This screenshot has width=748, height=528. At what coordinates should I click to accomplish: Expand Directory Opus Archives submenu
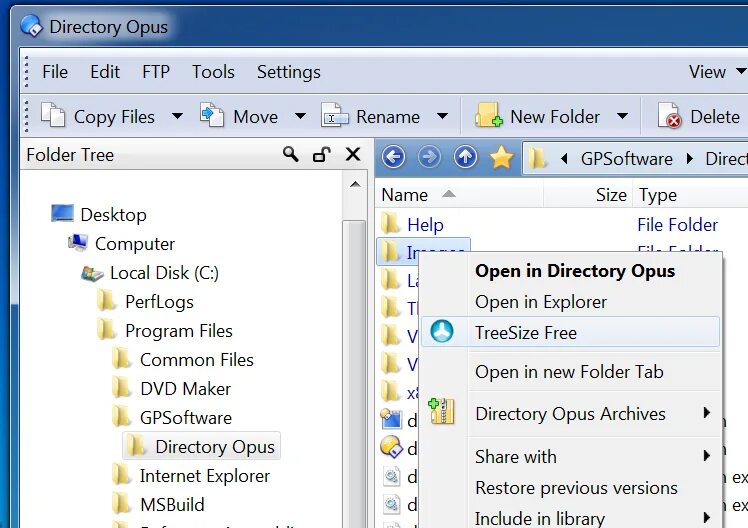(x=707, y=413)
